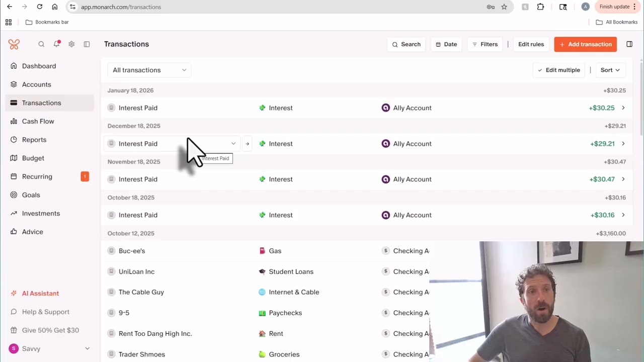Viewport: 644px width, 362px height.
Task: Open details chevron for +$30.25 transaction
Action: (x=623, y=108)
